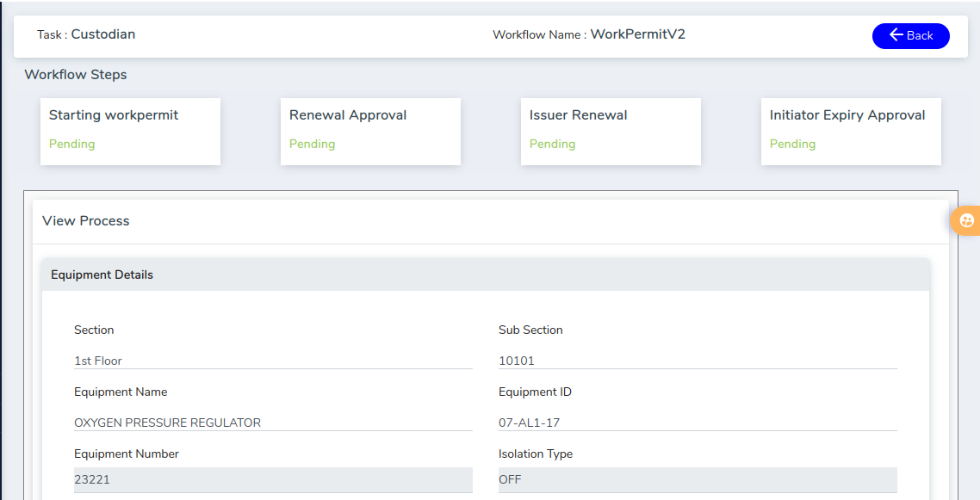Select the Starting workpermit step card
980x500 pixels.
[x=130, y=130]
